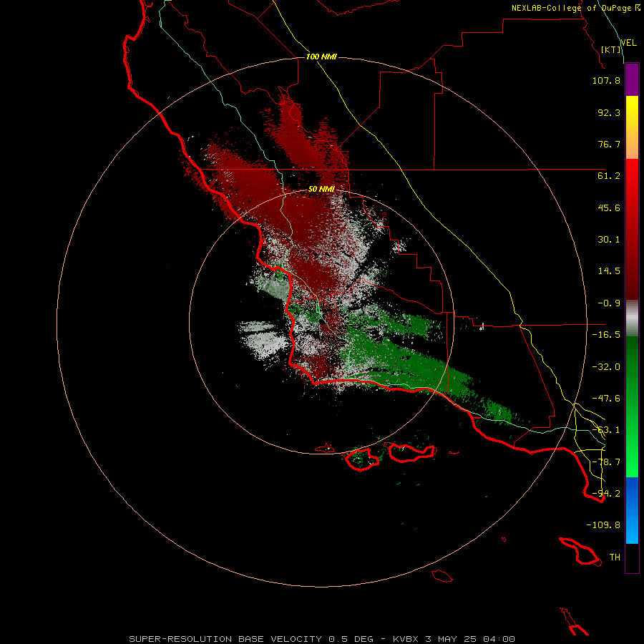Pick the gray near-zero segment of the color bar
The width and height of the screenshot is (644, 644).
pyautogui.click(x=632, y=318)
